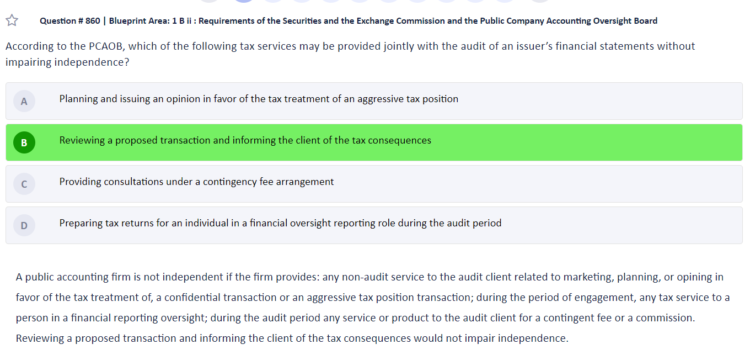Bookmark question 860 with the star icon
This screenshot has width=750, height=360.
(x=12, y=21)
